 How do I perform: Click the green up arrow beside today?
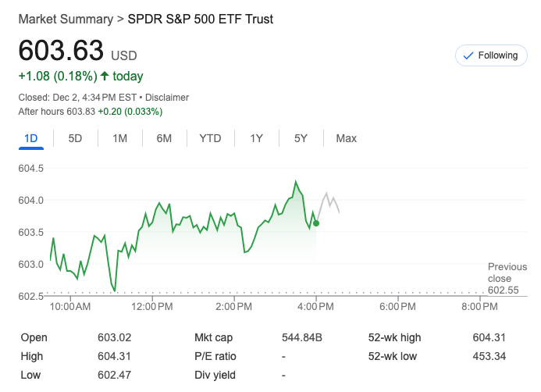(x=105, y=76)
